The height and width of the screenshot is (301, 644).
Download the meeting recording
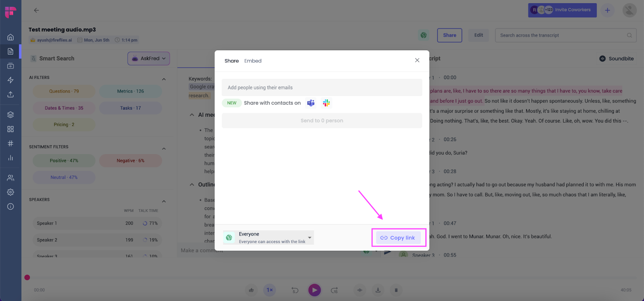(x=378, y=290)
